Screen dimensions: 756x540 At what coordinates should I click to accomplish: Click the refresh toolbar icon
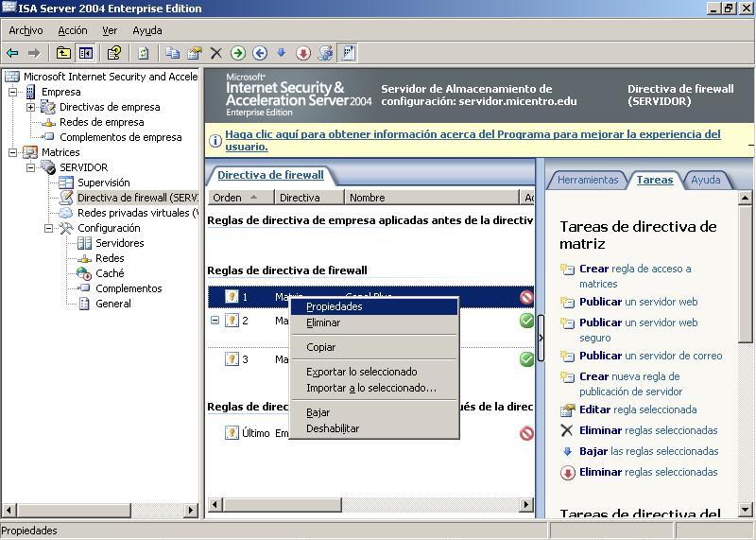(143, 53)
